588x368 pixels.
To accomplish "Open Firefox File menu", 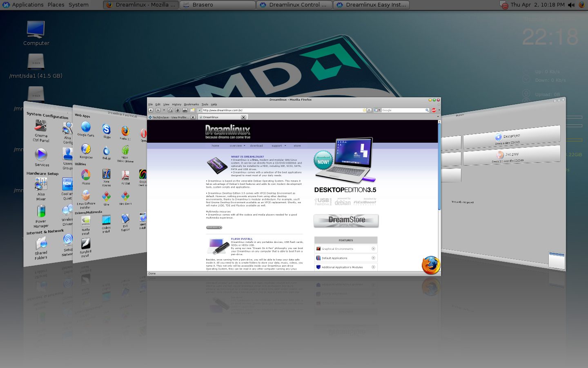I will (150, 104).
